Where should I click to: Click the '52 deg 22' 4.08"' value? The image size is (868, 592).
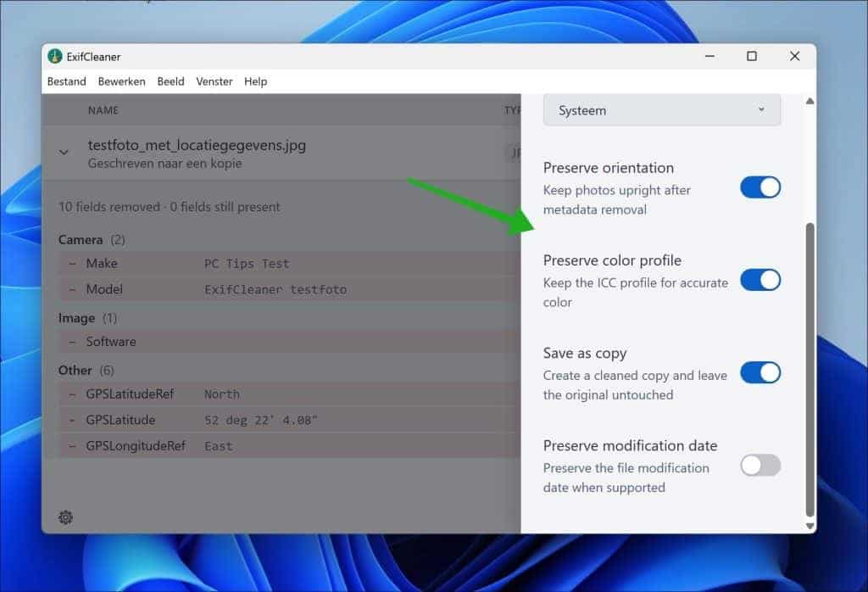[x=261, y=421]
